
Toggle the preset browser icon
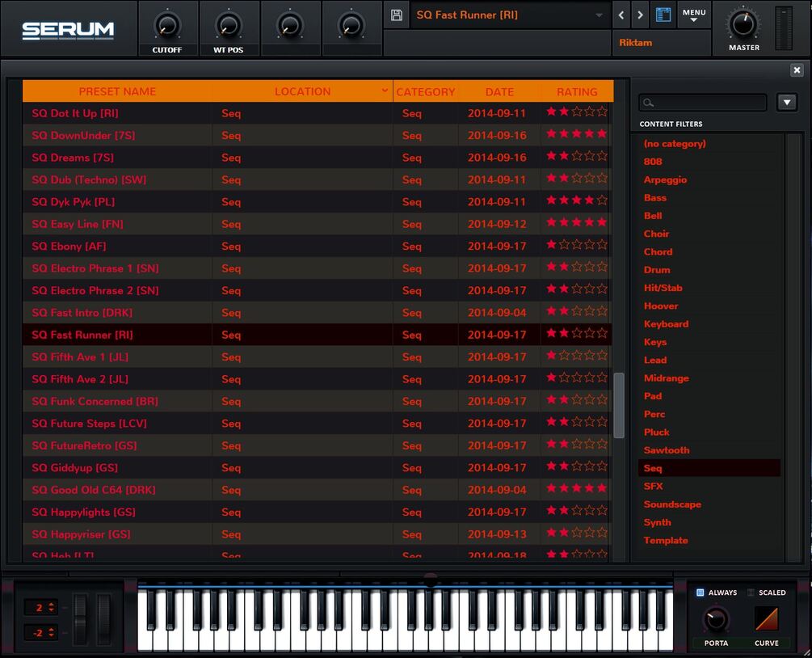coord(663,15)
